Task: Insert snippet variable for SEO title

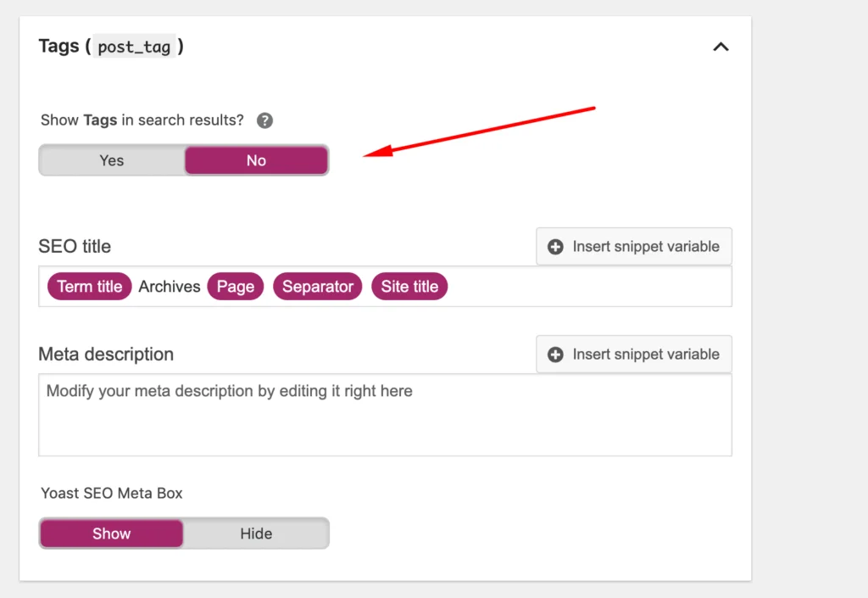Action: click(634, 246)
